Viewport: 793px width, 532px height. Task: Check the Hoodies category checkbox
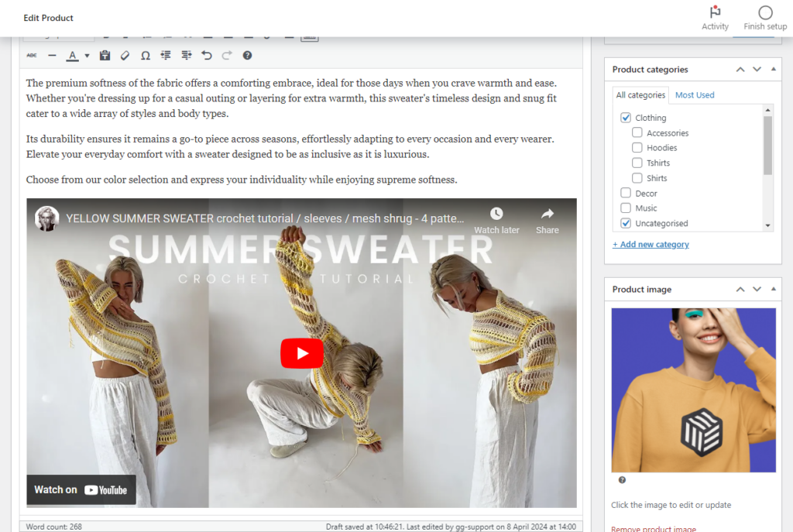pyautogui.click(x=637, y=148)
